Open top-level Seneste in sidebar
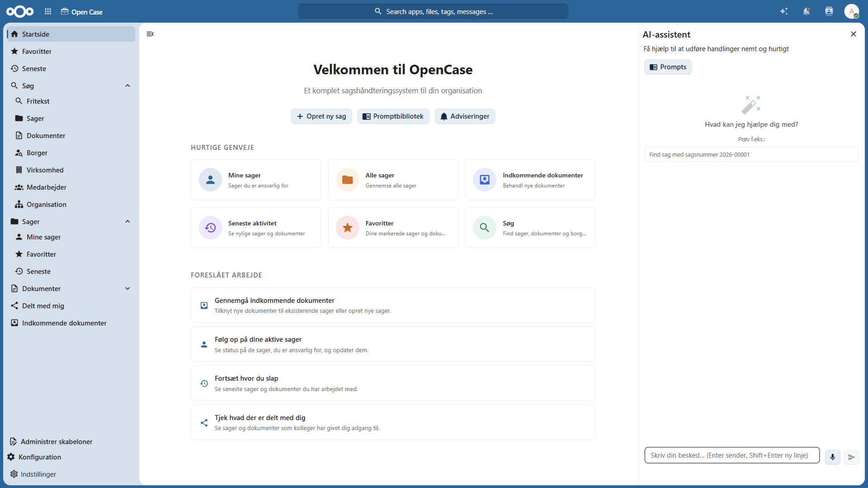Viewport: 868px width, 488px height. click(71, 68)
